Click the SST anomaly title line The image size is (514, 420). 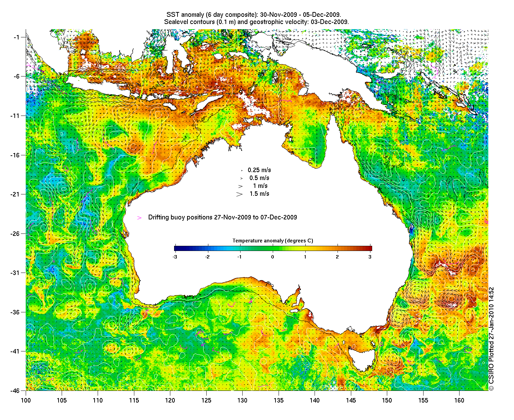pos(254,15)
